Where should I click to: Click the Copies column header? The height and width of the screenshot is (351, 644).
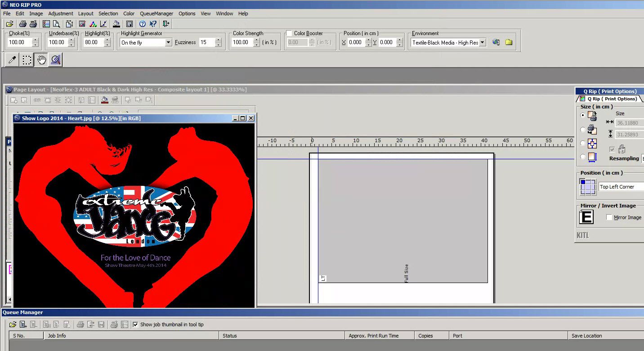coord(432,336)
